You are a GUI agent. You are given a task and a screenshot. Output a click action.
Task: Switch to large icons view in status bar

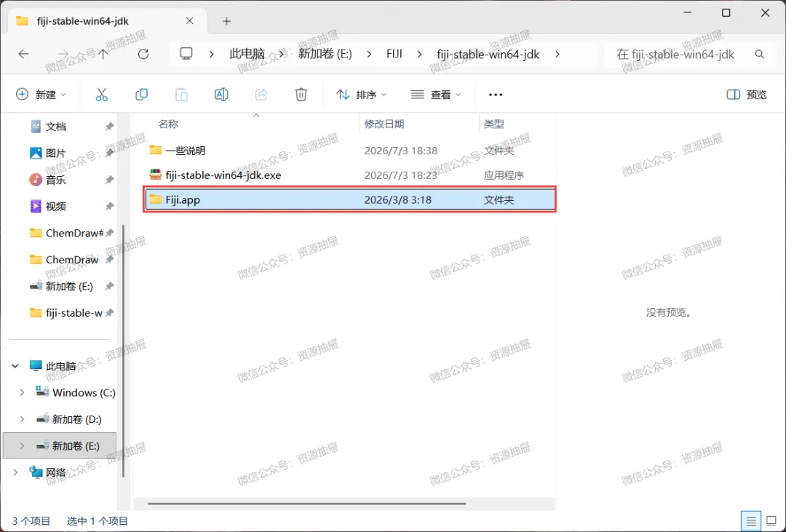pos(772,522)
